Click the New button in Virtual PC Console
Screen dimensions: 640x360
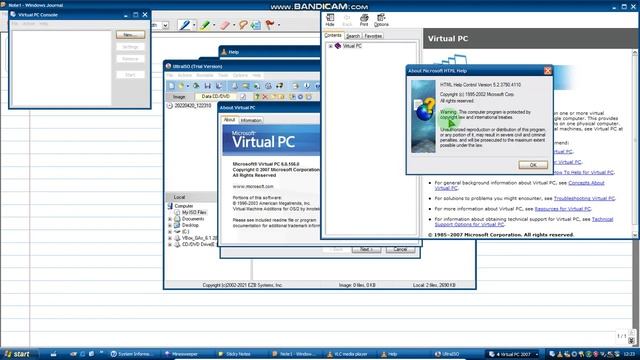click(x=130, y=35)
